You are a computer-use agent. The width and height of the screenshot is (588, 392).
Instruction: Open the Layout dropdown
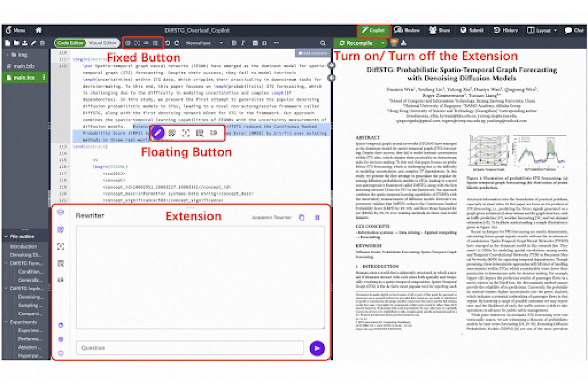542,30
